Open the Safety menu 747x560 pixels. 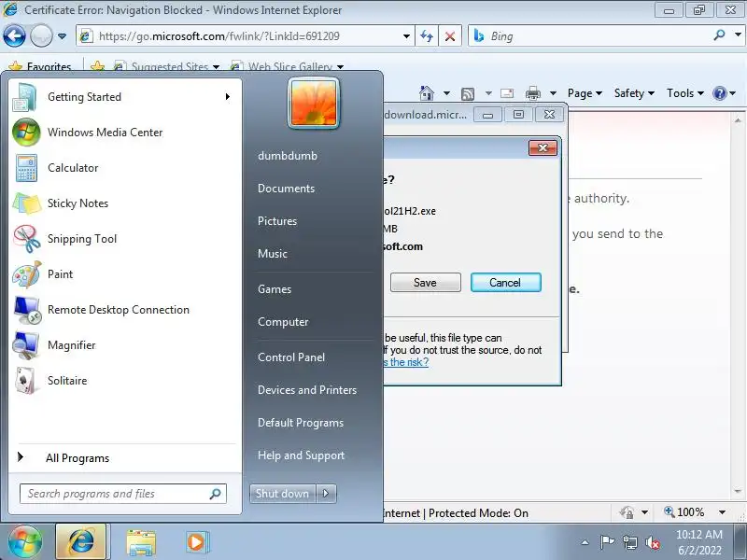634,93
